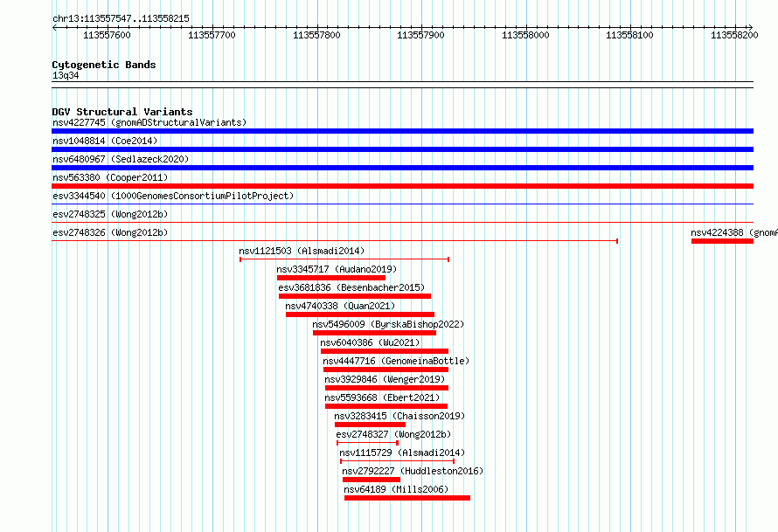Click the thin red span of nsv1121503

click(344, 259)
